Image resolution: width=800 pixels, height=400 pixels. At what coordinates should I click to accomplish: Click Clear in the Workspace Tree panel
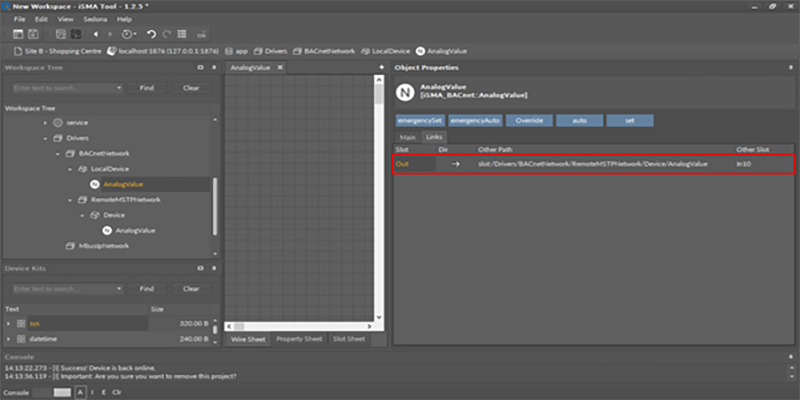click(191, 88)
